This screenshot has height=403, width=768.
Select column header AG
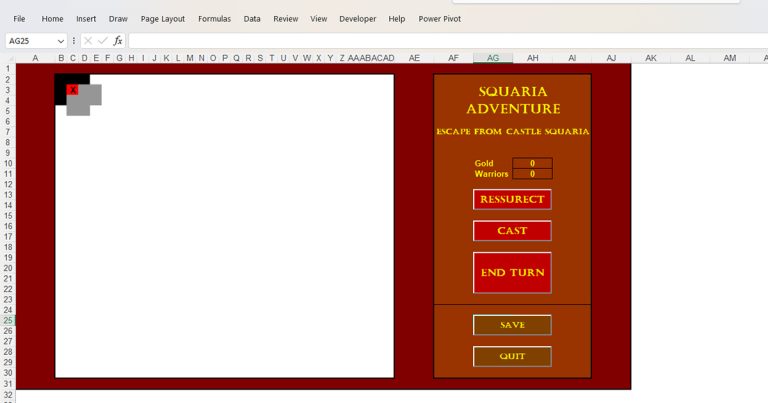click(493, 58)
